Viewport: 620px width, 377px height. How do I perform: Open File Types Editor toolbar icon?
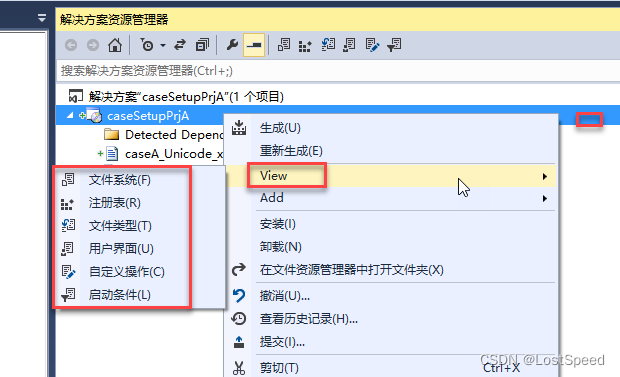pyautogui.click(x=328, y=44)
